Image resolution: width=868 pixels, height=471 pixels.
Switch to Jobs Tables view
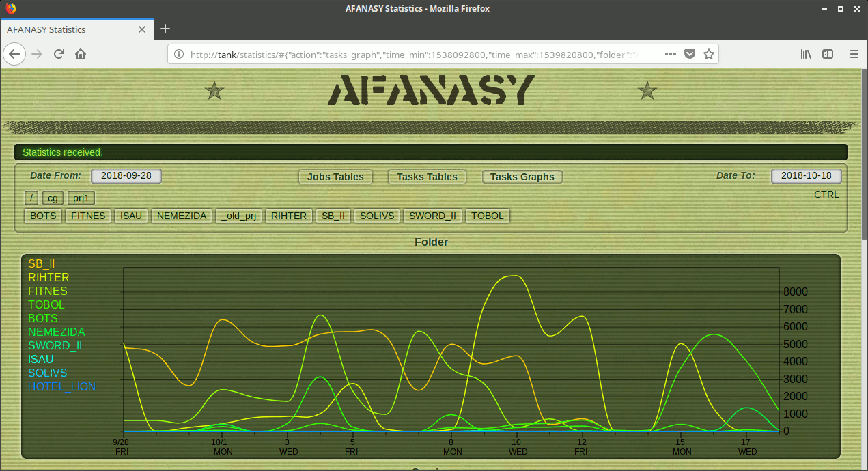click(335, 177)
